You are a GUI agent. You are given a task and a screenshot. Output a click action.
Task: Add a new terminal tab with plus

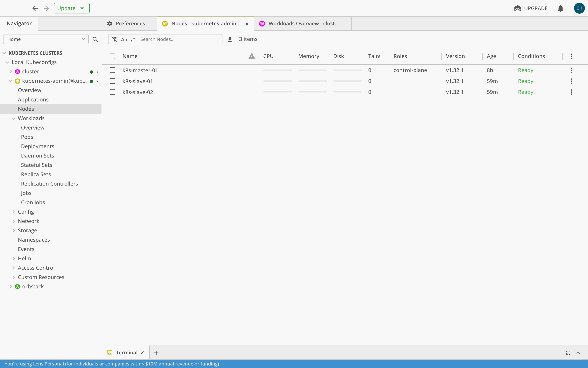pyautogui.click(x=156, y=353)
